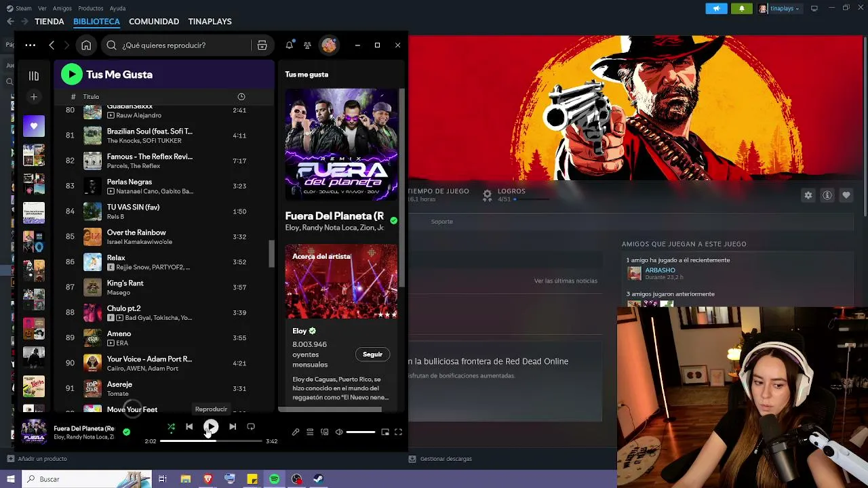Open Spotify's three-dot main menu

(30, 45)
